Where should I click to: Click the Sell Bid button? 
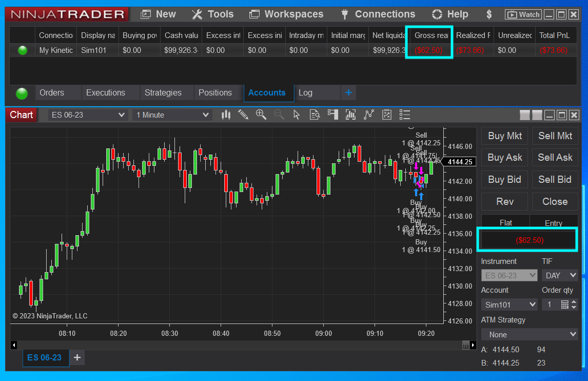tap(555, 179)
